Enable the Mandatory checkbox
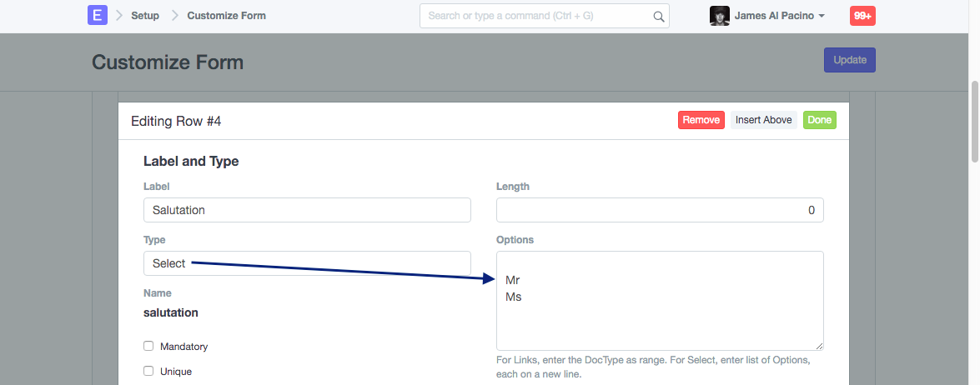Viewport: 980px width, 385px height. coord(148,346)
